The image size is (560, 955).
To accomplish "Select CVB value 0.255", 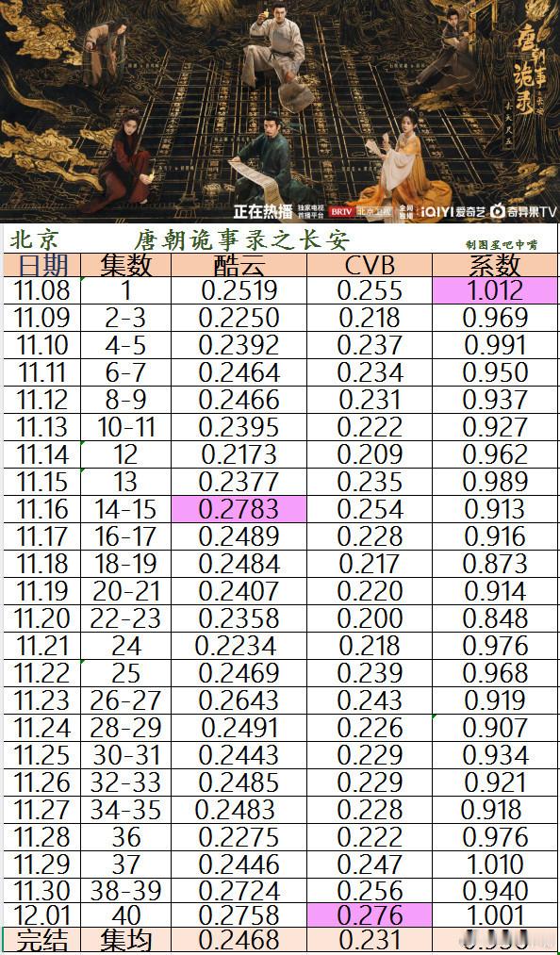I will (370, 290).
